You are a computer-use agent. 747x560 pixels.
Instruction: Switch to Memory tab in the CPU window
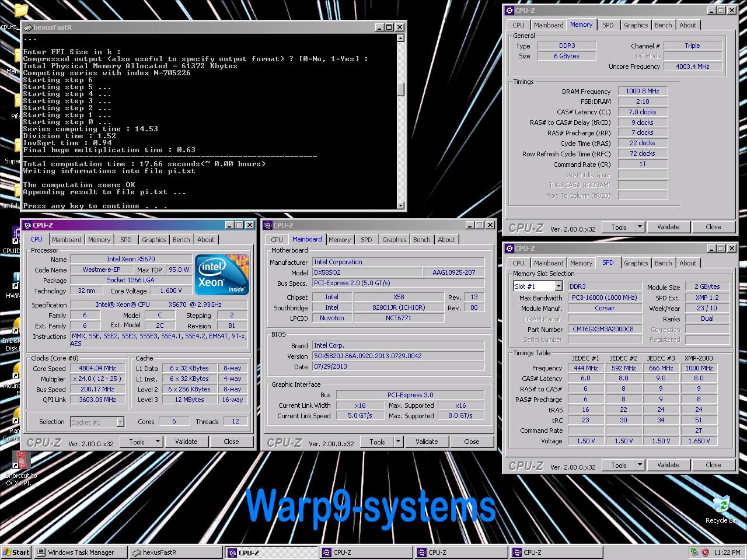pos(99,240)
